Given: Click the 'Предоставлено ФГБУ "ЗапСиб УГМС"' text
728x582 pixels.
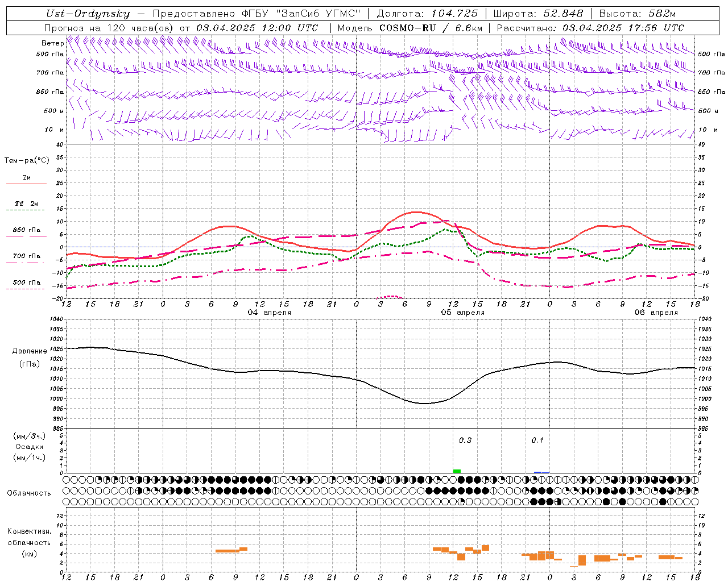Looking at the screenshot, I should pos(257,14).
